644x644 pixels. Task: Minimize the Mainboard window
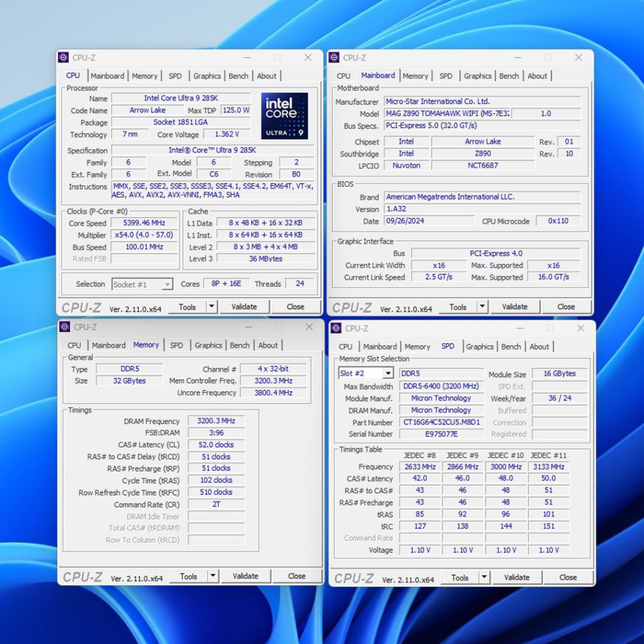click(518, 57)
